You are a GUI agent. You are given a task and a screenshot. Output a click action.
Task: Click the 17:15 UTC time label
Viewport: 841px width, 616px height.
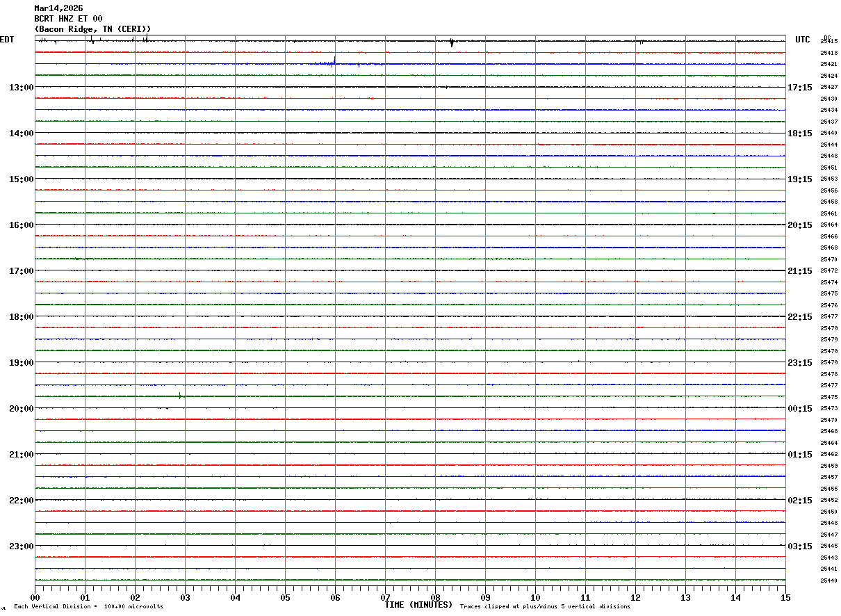(800, 88)
